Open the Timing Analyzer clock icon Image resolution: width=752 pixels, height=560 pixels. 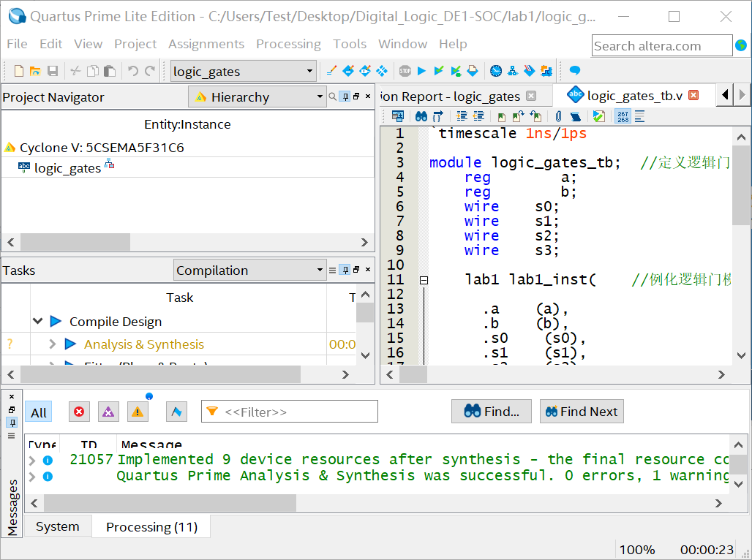496,71
